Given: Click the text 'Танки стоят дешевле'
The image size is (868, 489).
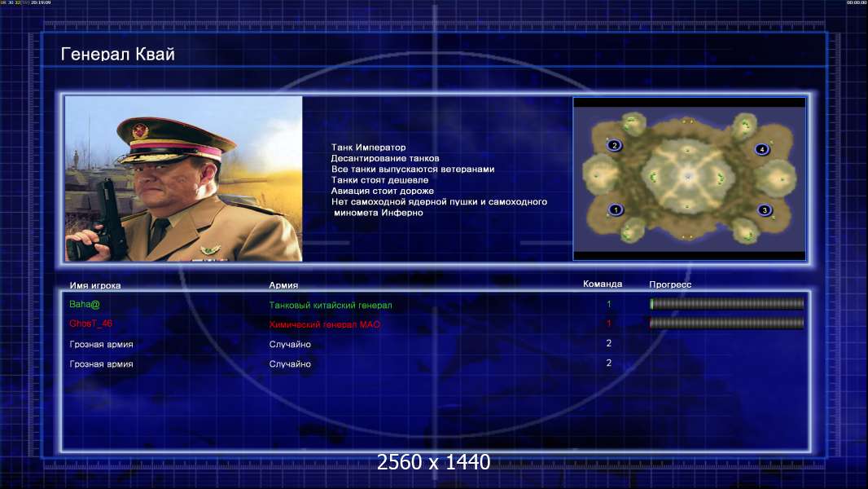Looking at the screenshot, I should 379,180.
